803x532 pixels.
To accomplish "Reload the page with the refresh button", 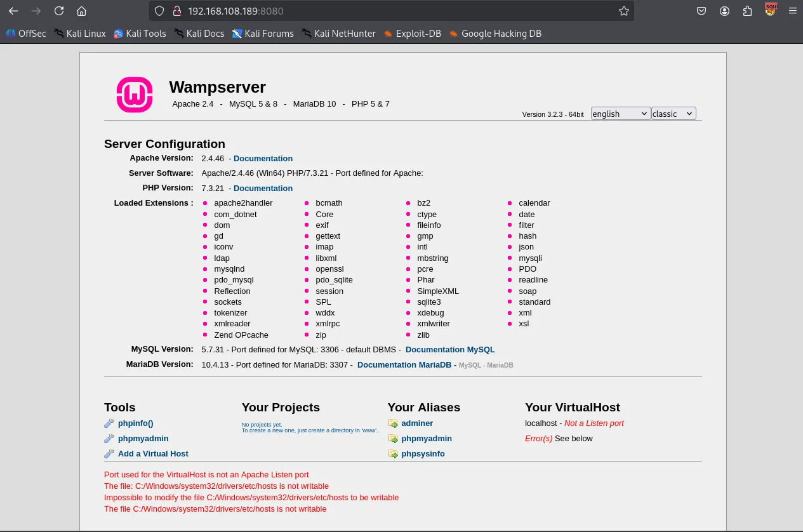I will coord(59,11).
